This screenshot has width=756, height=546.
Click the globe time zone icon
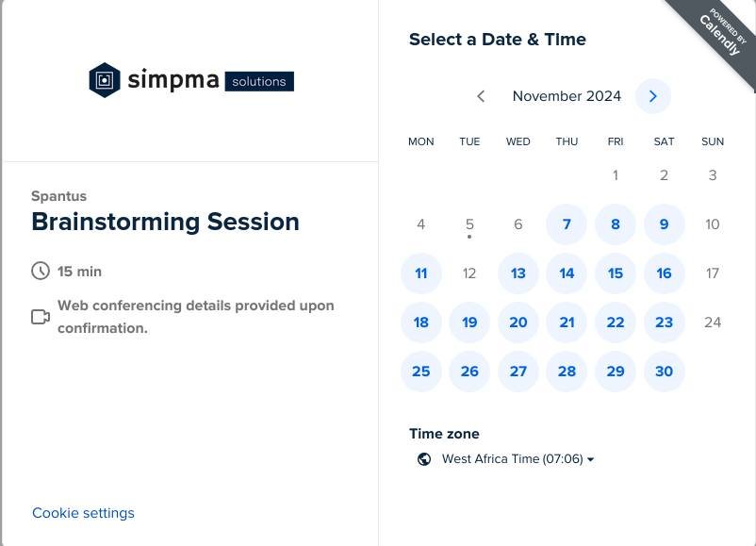pos(424,459)
